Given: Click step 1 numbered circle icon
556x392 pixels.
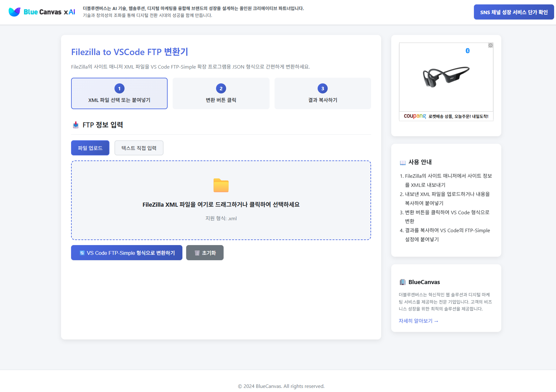Looking at the screenshot, I should pyautogui.click(x=119, y=88).
